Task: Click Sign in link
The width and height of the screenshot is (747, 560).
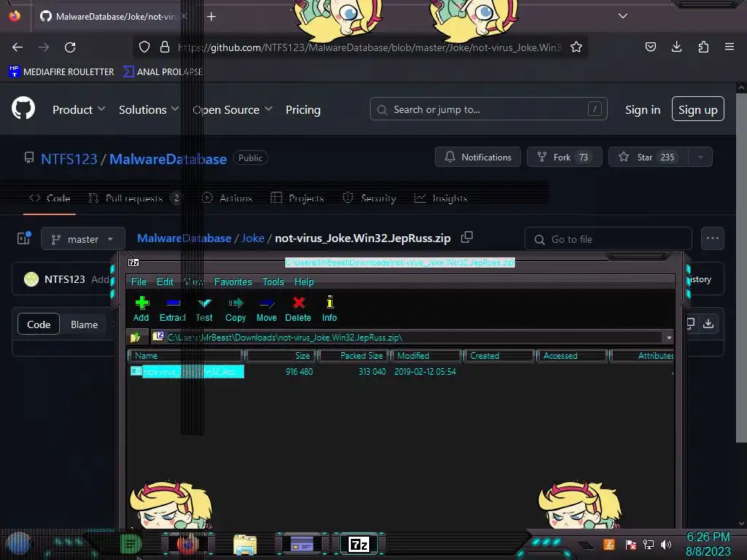Action: pos(643,109)
